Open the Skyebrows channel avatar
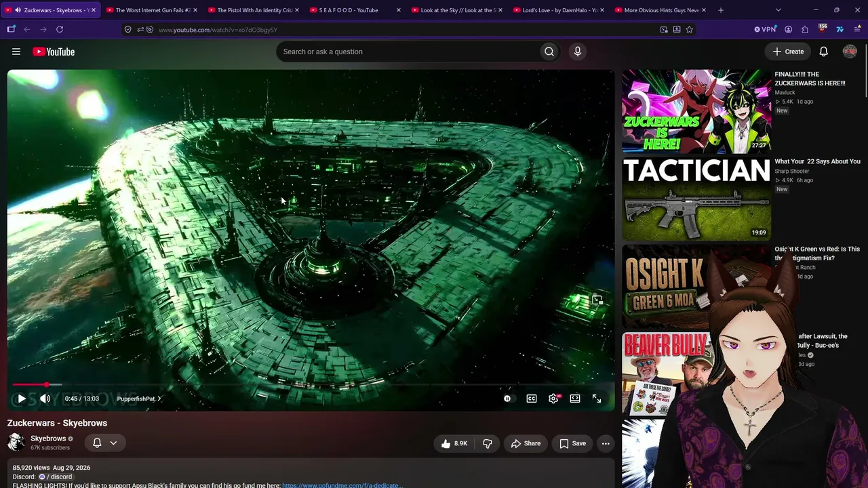The height and width of the screenshot is (488, 868). click(16, 443)
